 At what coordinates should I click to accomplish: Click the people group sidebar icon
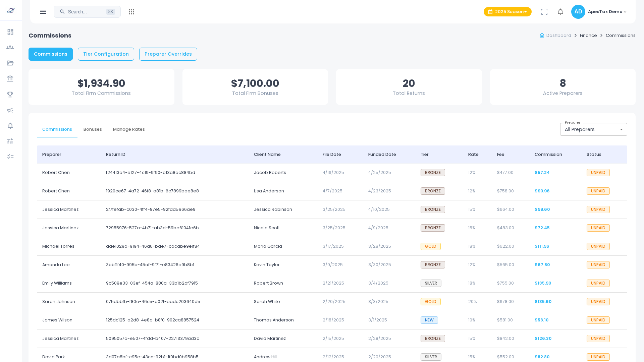click(10, 48)
